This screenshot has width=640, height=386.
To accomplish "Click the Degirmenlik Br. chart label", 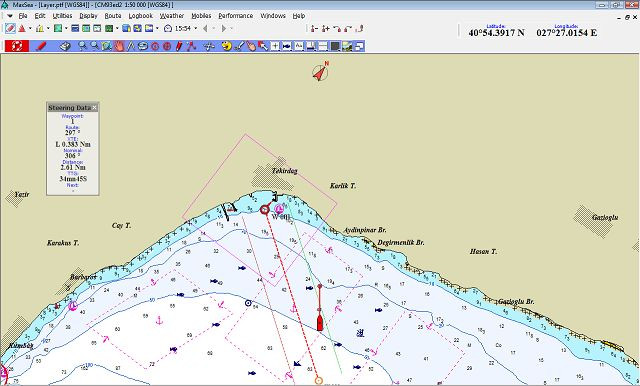I will [x=401, y=242].
